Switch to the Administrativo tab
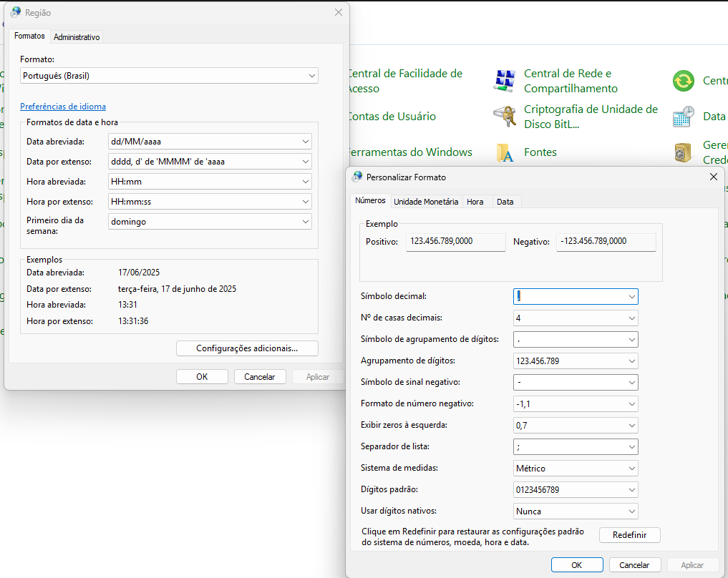The image size is (728, 578). [77, 36]
